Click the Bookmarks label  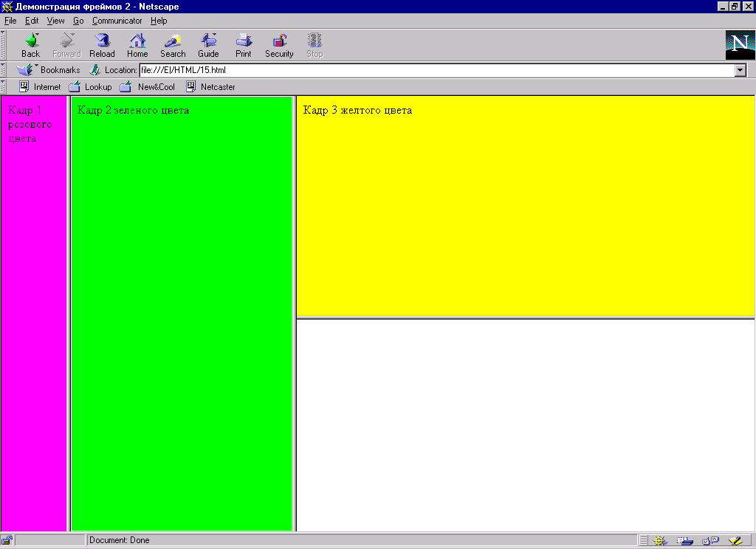click(61, 70)
